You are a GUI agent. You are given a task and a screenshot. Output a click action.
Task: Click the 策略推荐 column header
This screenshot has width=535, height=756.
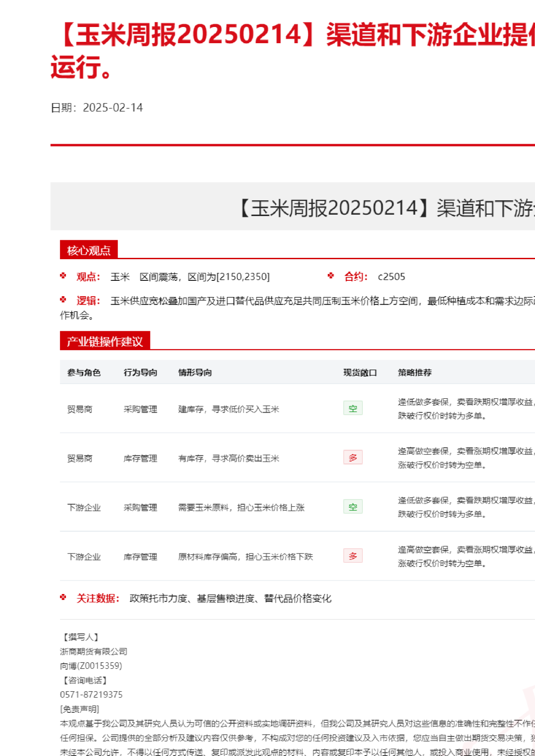click(x=415, y=373)
